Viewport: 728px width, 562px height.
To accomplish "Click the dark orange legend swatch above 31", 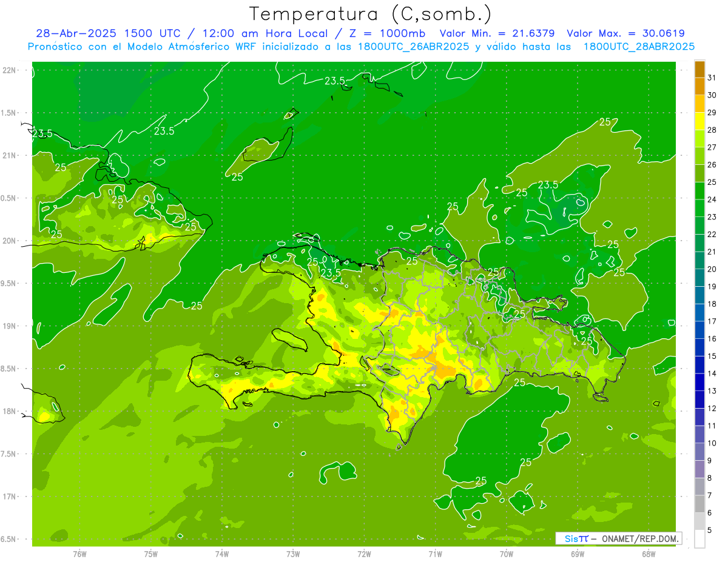I will click(699, 69).
